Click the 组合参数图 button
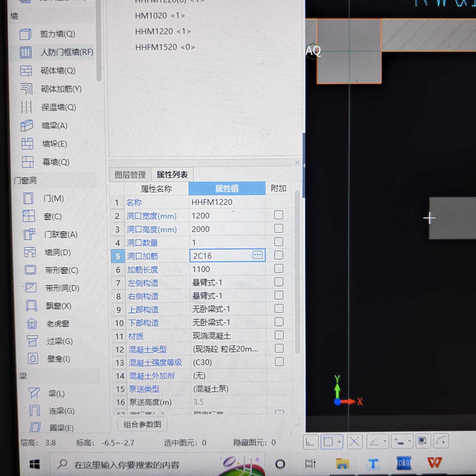Screen dimensions: 476x476 point(143,424)
